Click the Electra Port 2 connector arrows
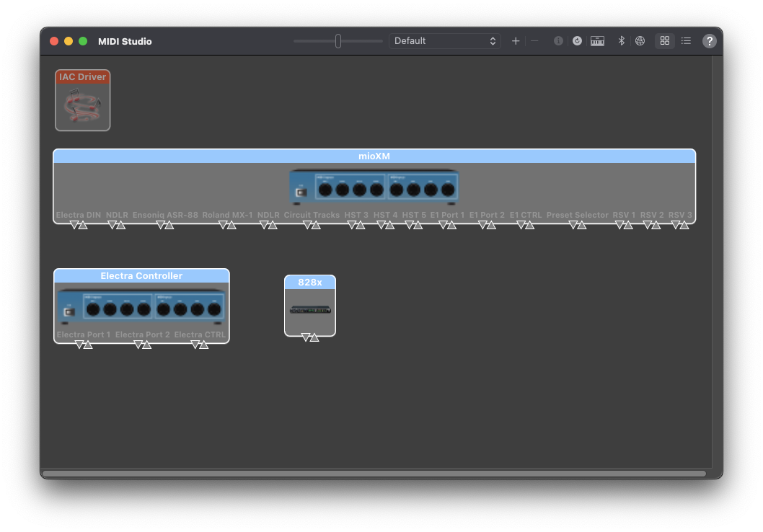 tap(143, 345)
